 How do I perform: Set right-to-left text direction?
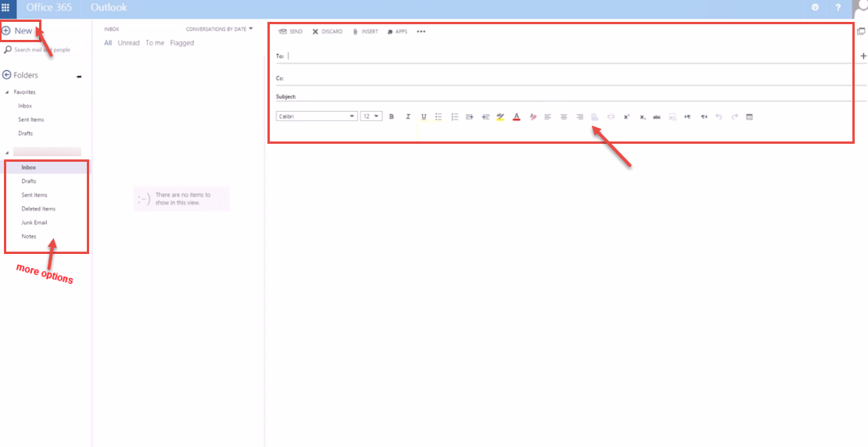(x=704, y=116)
